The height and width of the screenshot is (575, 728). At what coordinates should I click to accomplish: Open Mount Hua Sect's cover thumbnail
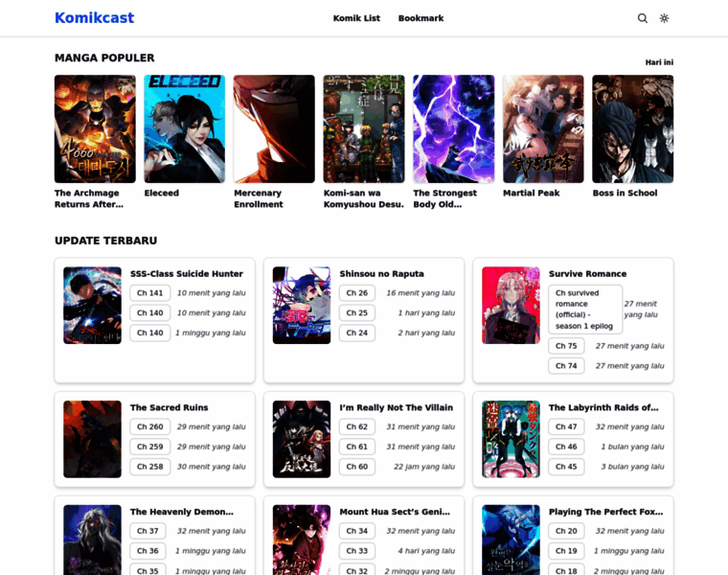[302, 540]
